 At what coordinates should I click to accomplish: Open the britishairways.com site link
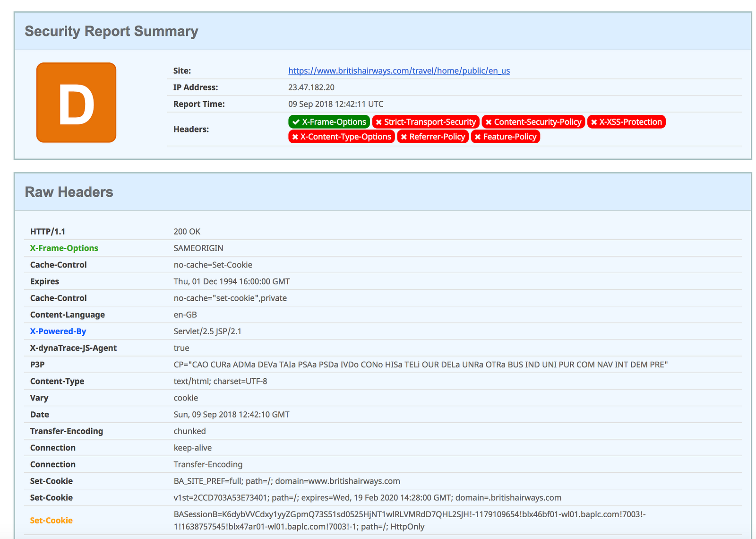(x=399, y=71)
